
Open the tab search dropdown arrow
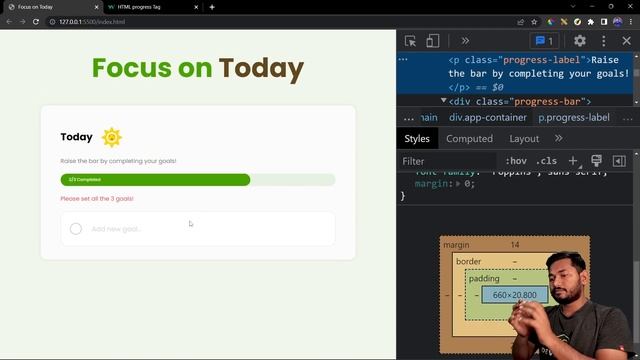(x=573, y=7)
